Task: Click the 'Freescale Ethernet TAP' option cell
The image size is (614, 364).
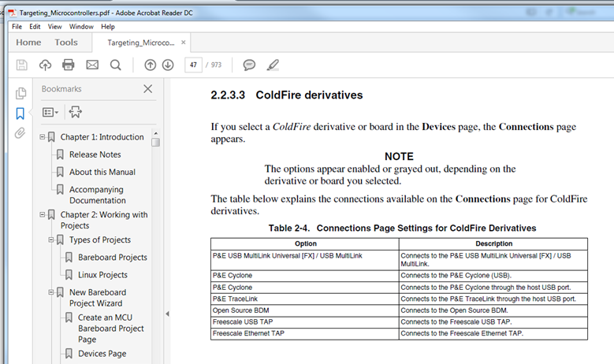Action: (305, 333)
